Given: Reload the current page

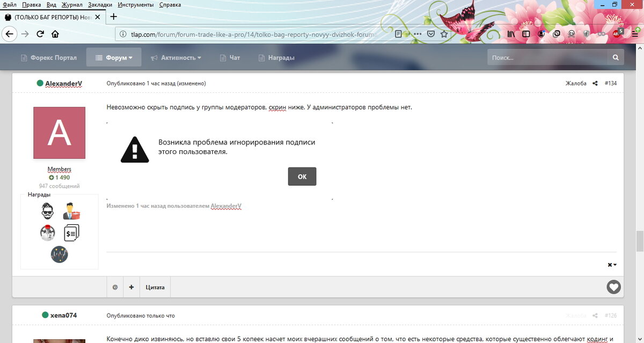Looking at the screenshot, I should click(40, 34).
